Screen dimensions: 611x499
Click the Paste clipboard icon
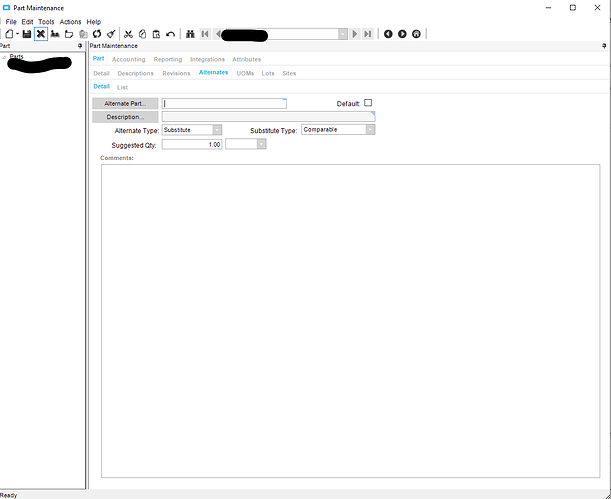[x=156, y=34]
